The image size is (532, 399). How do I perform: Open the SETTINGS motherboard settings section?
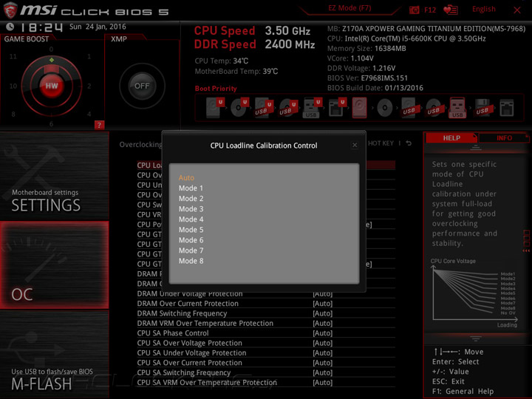54,177
